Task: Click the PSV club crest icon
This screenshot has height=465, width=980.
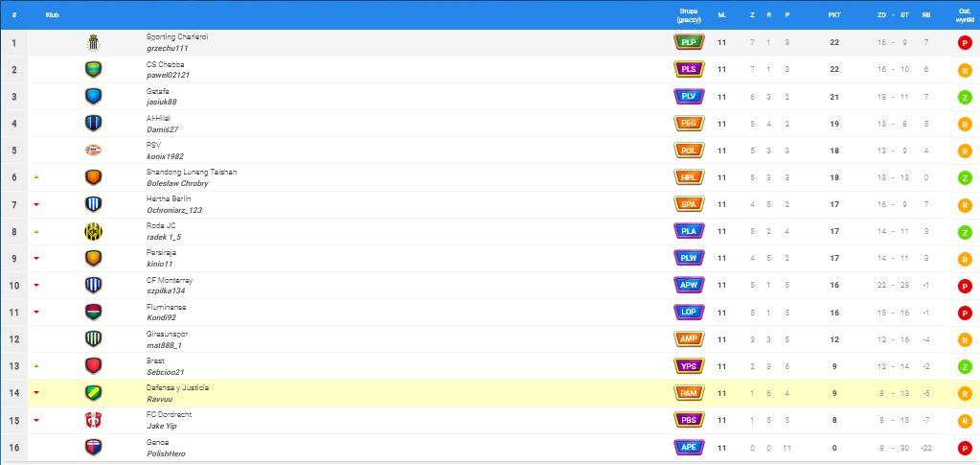Action: [93, 151]
